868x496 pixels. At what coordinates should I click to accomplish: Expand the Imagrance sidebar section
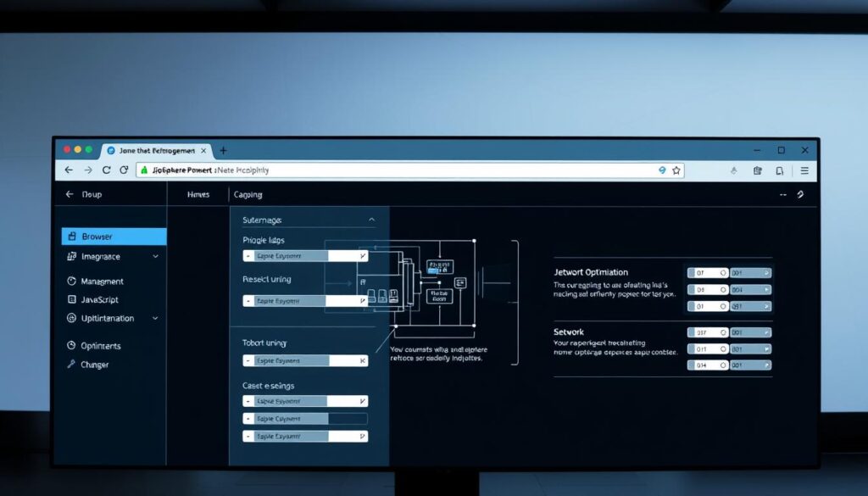(155, 256)
